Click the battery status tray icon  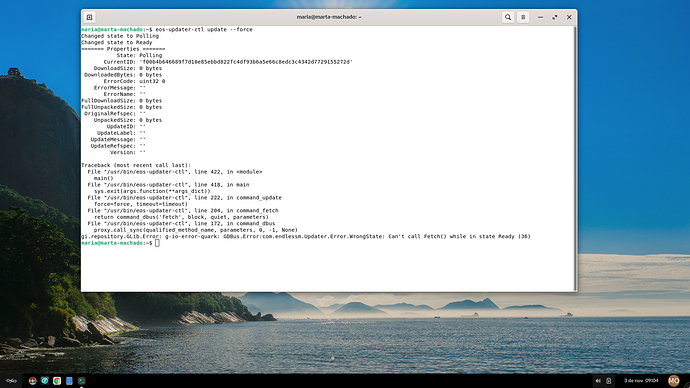pyautogui.click(x=609, y=381)
